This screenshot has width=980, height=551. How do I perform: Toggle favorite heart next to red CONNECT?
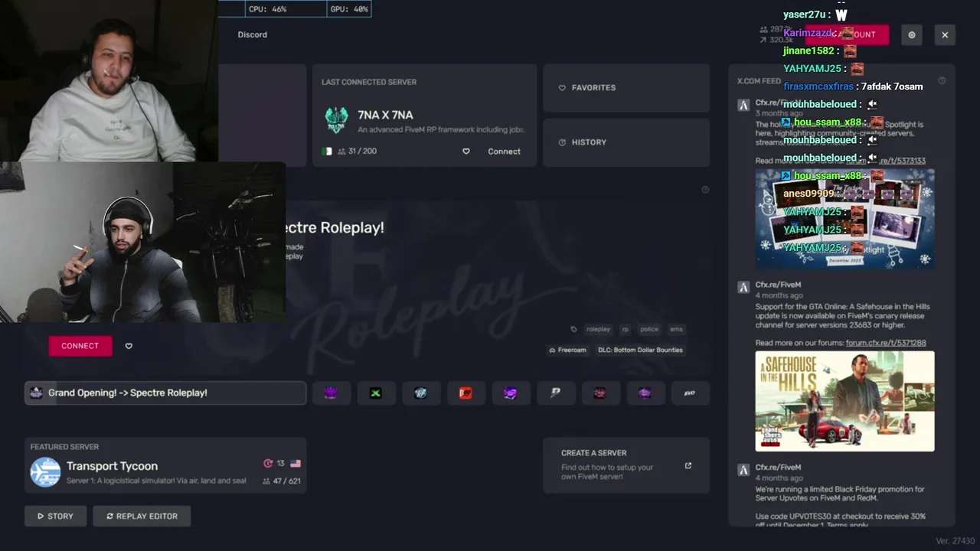[x=129, y=346]
